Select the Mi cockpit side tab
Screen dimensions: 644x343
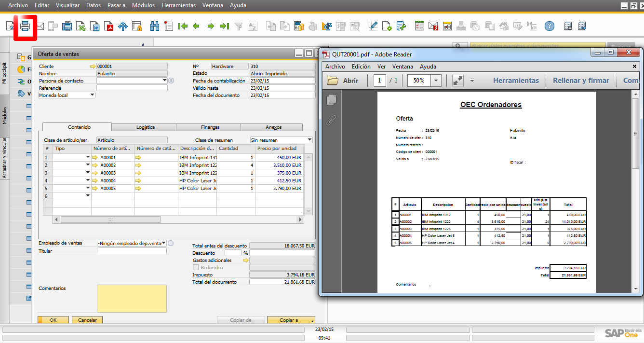coord(5,72)
